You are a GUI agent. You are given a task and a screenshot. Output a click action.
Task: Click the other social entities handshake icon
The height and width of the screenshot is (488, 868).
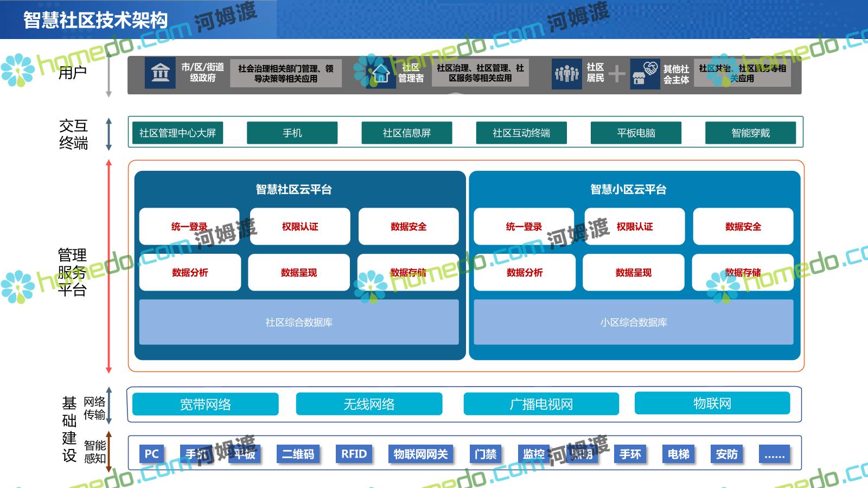pyautogui.click(x=644, y=74)
